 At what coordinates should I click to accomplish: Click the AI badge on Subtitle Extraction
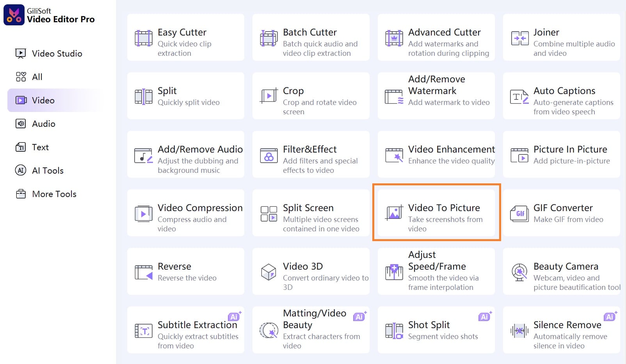coord(235,316)
